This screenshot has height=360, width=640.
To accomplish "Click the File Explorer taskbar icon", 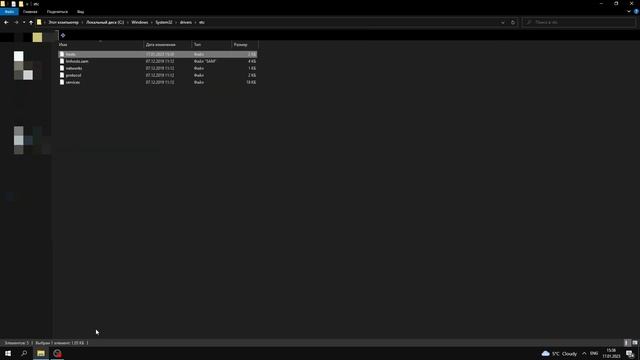I will pyautogui.click(x=41, y=353).
